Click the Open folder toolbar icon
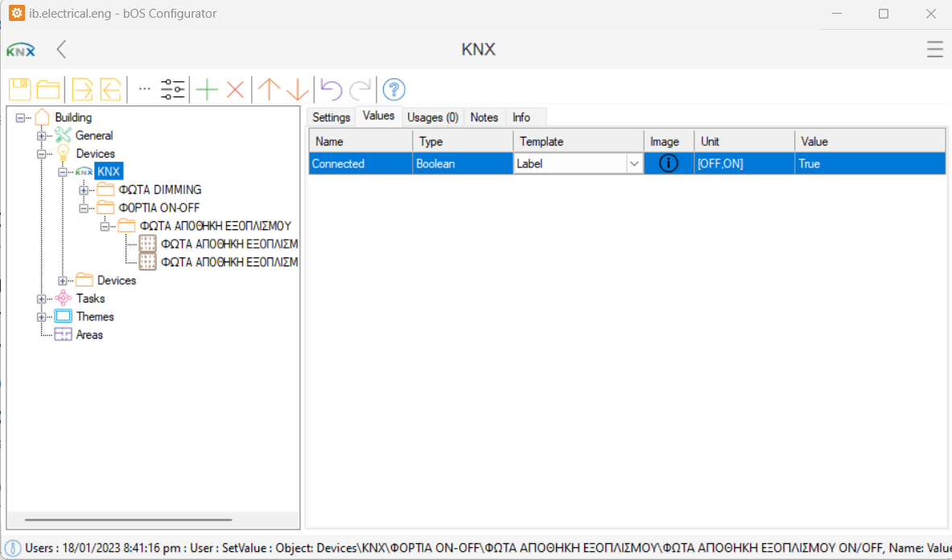This screenshot has height=560, width=952. pyautogui.click(x=48, y=89)
